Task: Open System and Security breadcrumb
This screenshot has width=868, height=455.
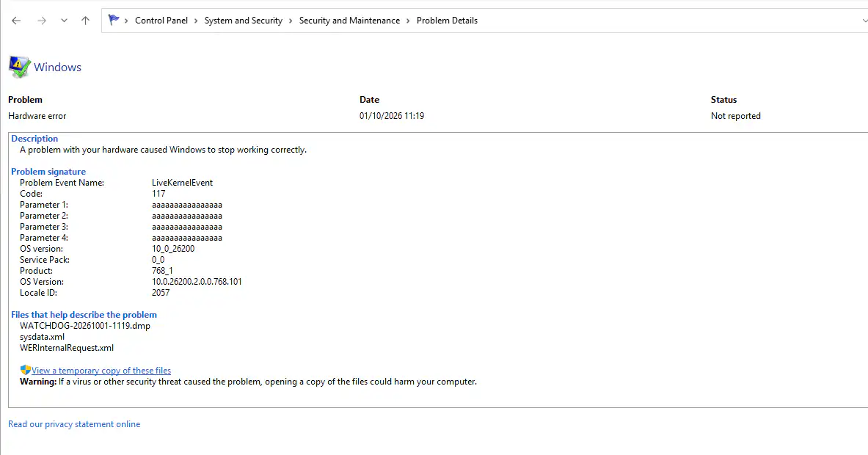Action: click(x=243, y=21)
